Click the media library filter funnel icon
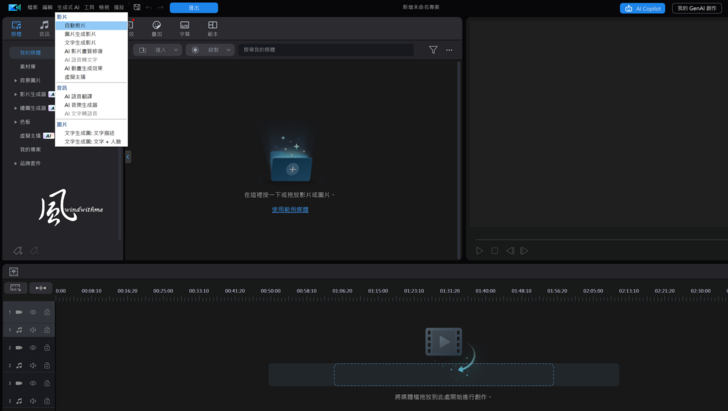728x411 pixels. (433, 50)
